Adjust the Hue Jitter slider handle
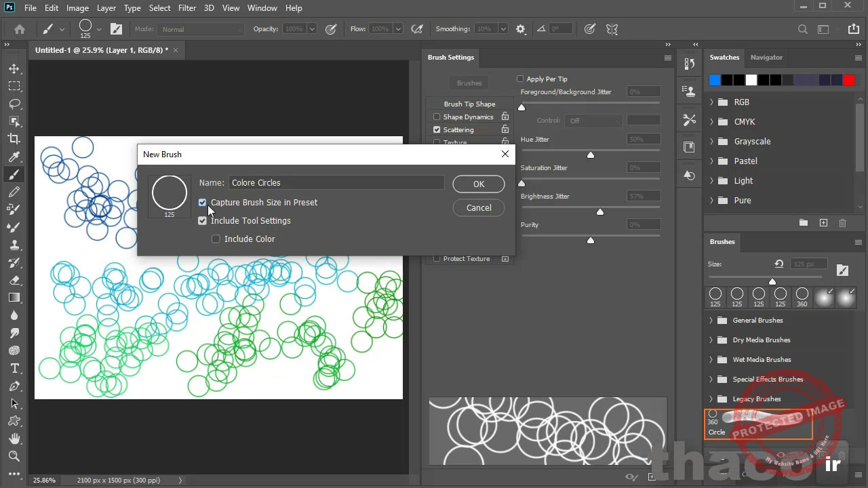The width and height of the screenshot is (868, 488). coord(591,155)
